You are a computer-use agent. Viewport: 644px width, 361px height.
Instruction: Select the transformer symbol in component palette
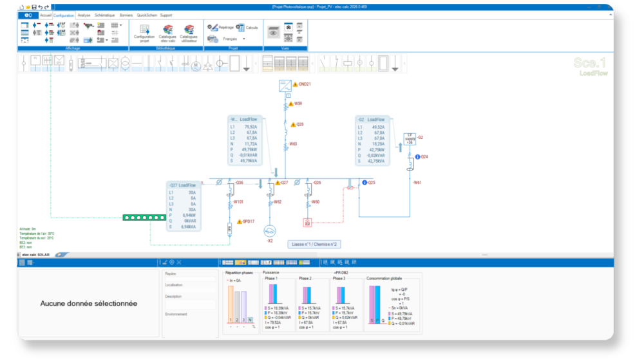(126, 64)
